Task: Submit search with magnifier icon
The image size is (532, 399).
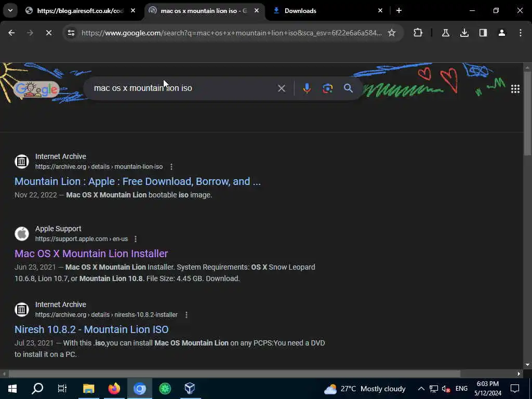Action: click(348, 88)
